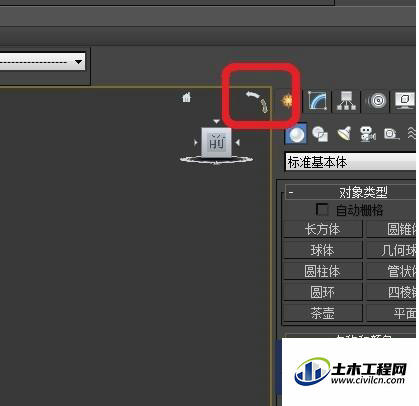Select the Cameras category icon
Viewport: 419px width, 406px height.
[368, 134]
